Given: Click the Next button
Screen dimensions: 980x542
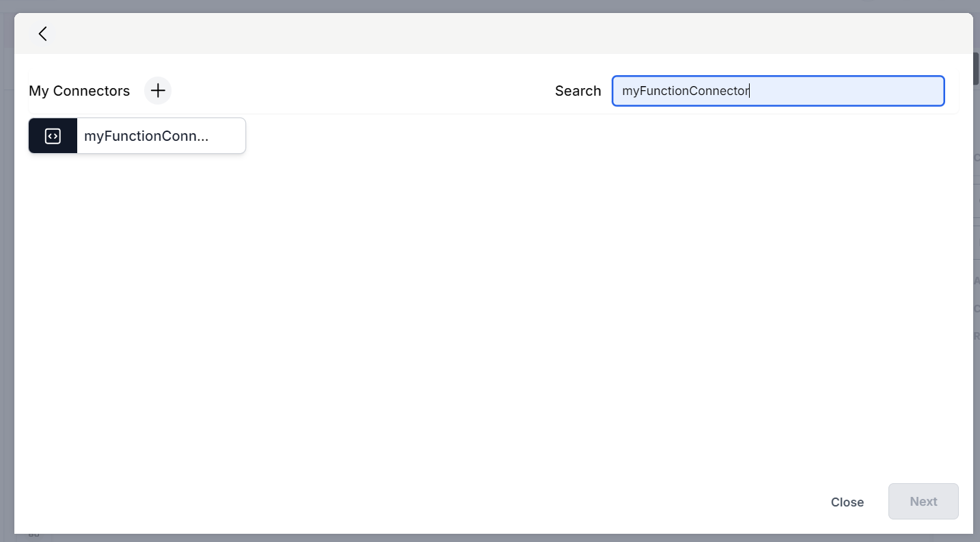Looking at the screenshot, I should [923, 502].
